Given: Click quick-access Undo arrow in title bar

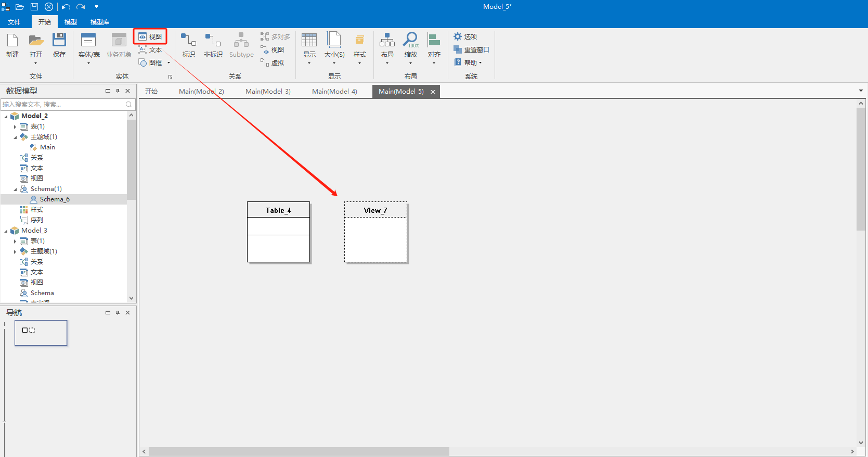Looking at the screenshot, I should (66, 7).
